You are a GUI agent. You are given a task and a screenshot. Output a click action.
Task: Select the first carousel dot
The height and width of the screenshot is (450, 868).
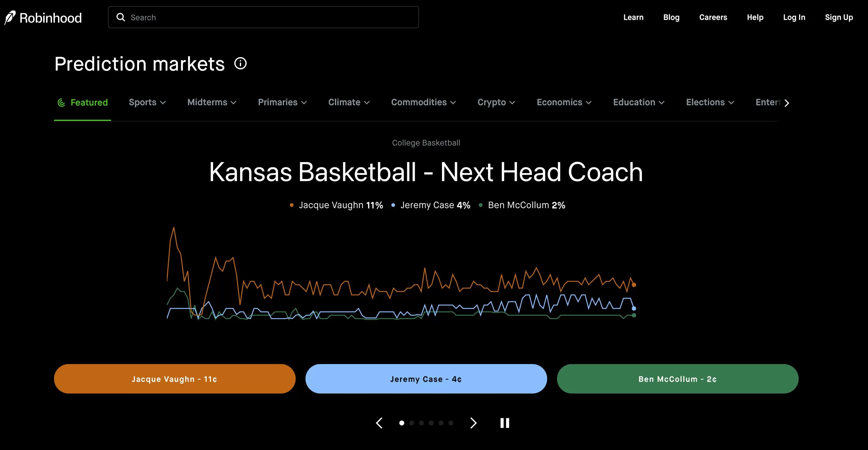[x=402, y=423]
